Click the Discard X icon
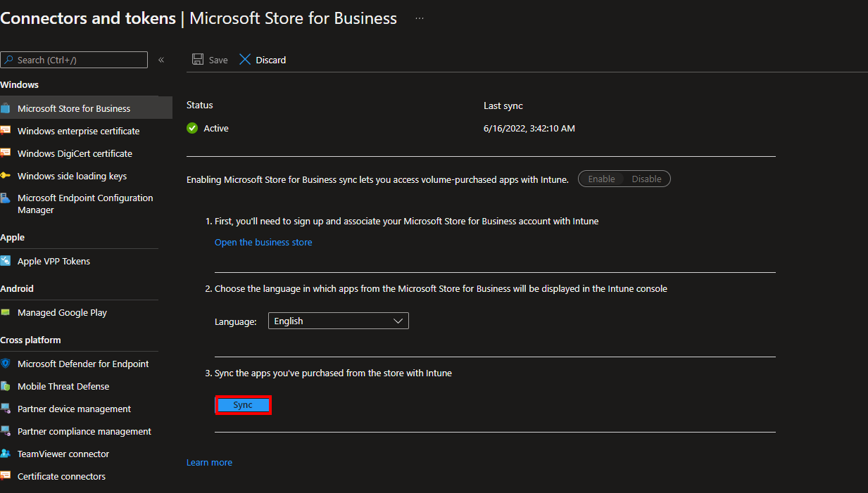 click(245, 60)
